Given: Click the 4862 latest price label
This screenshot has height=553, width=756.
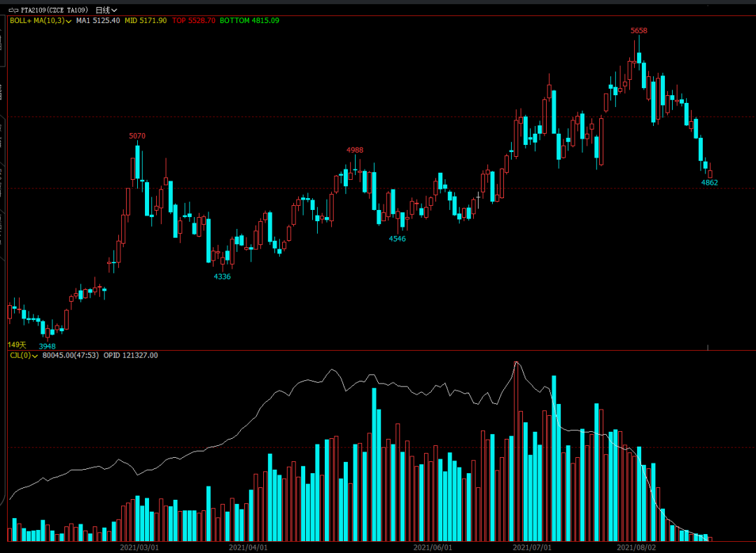Looking at the screenshot, I should click(709, 183).
